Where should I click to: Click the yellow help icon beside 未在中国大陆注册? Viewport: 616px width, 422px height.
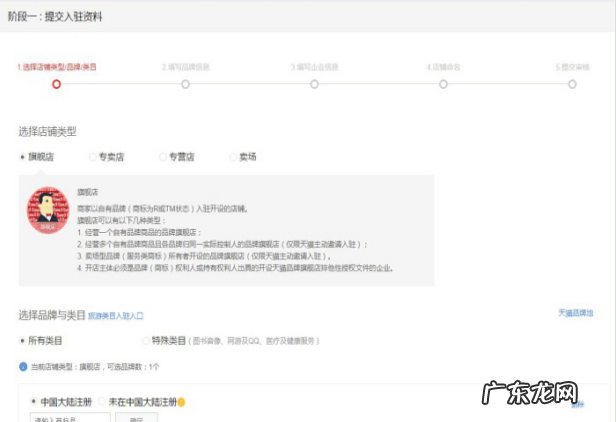181,402
